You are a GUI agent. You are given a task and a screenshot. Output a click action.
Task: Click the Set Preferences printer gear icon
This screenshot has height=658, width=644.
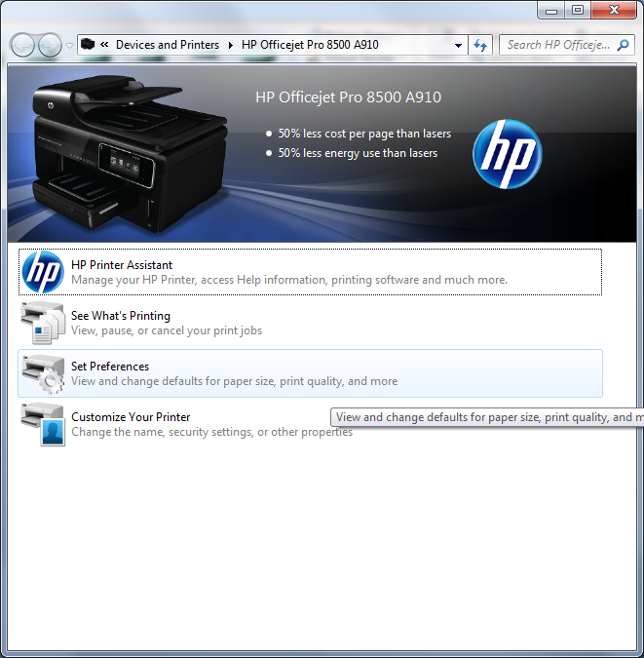point(43,373)
